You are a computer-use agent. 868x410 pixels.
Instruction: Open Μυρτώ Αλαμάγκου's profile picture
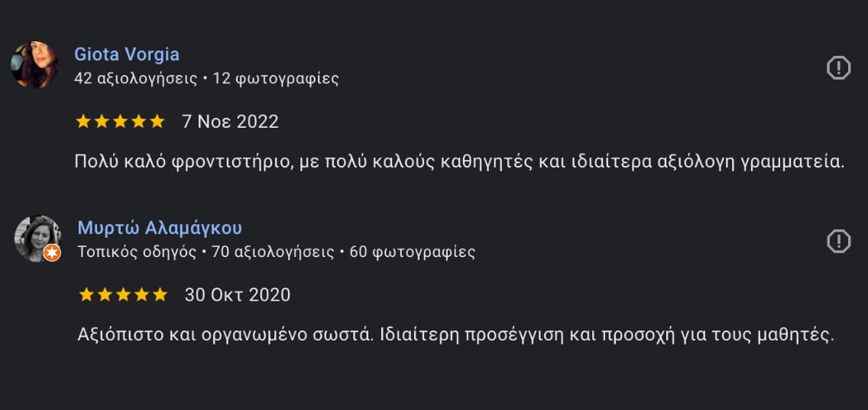pos(37,238)
